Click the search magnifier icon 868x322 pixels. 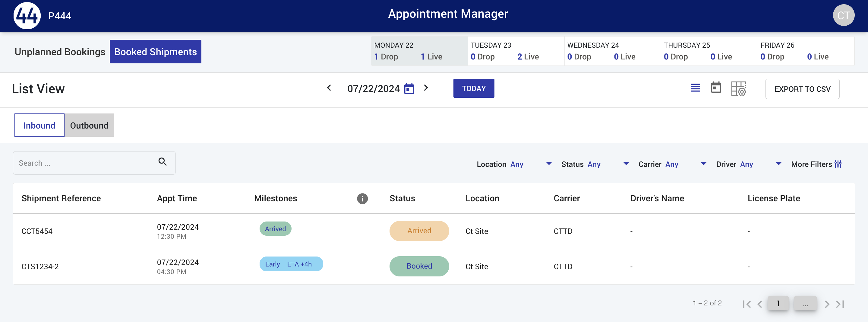click(x=163, y=162)
